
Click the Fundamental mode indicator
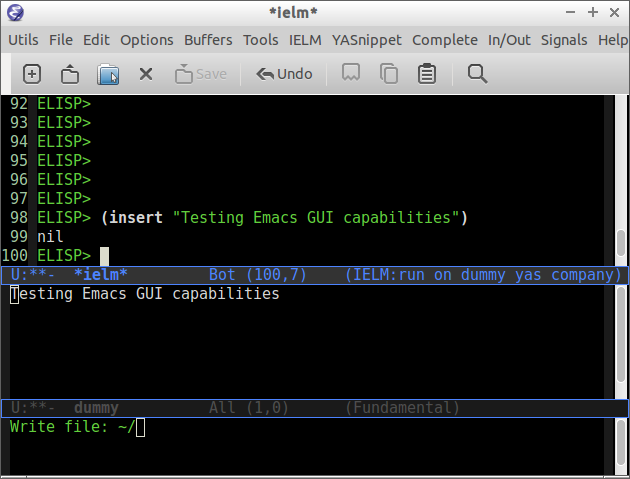[402, 408]
